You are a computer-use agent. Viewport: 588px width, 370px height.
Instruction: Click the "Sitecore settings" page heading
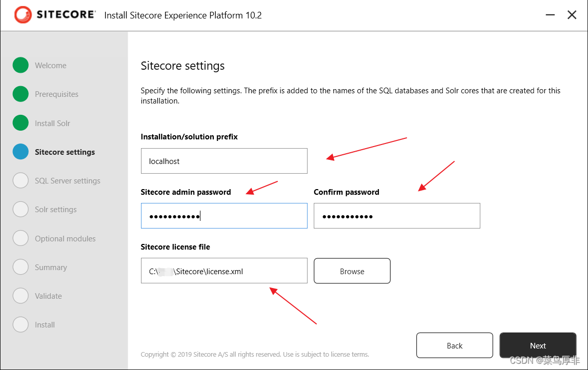[183, 66]
